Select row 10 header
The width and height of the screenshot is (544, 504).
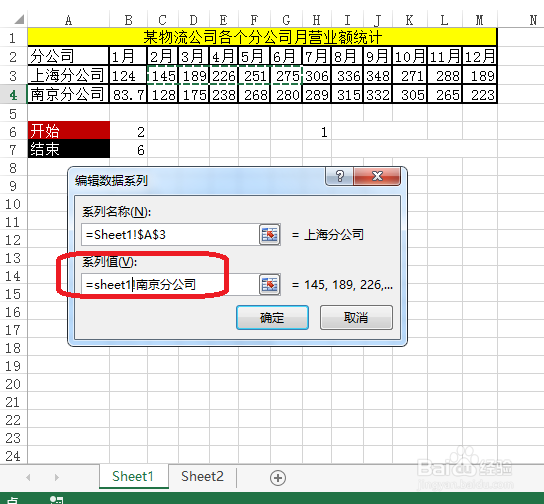13,204
